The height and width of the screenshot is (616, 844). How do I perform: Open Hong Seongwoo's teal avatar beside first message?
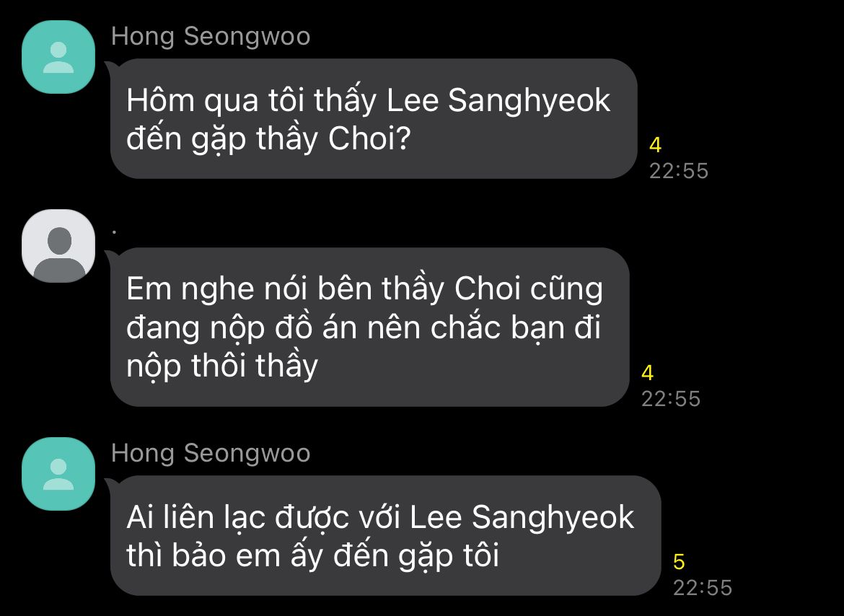[x=58, y=57]
